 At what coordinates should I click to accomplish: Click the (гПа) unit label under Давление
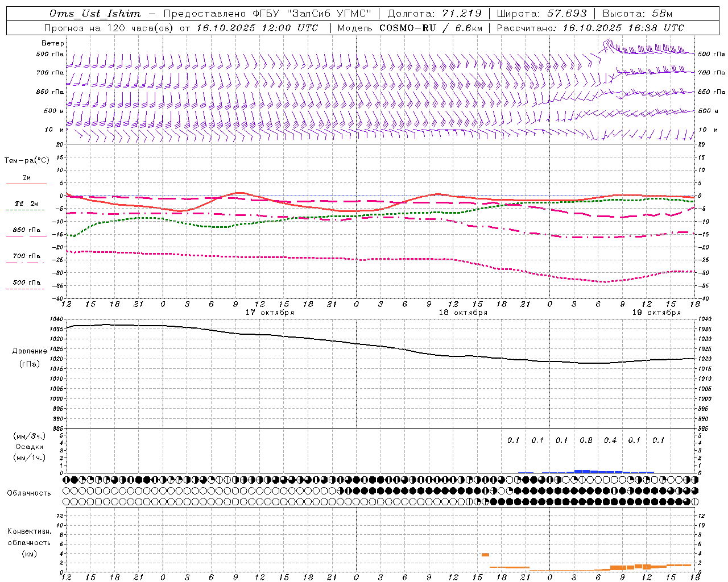(30, 364)
